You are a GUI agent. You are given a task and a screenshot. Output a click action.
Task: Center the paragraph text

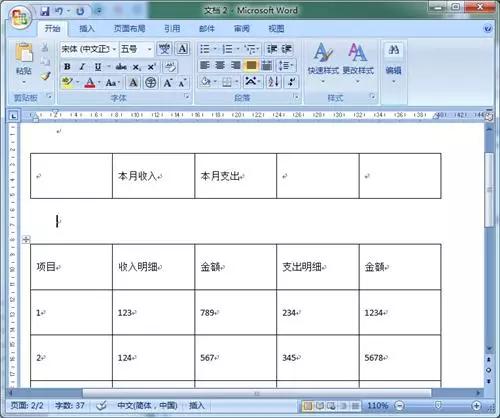tap(220, 65)
